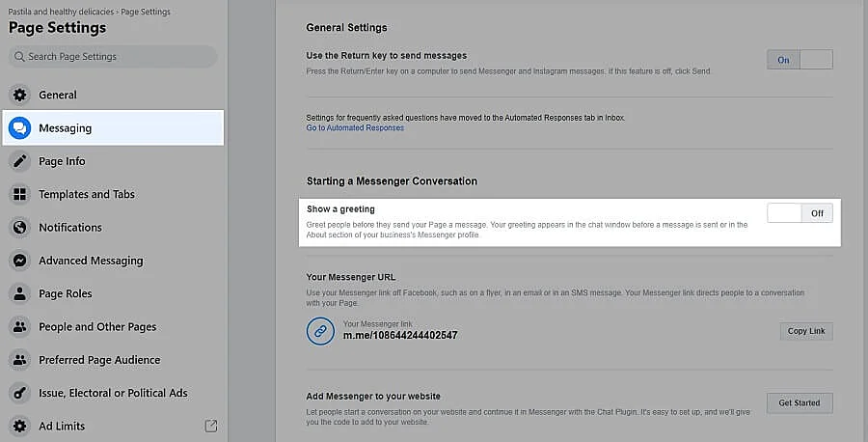The image size is (868, 442).
Task: Click the Messenger link chain icon
Action: (320, 331)
